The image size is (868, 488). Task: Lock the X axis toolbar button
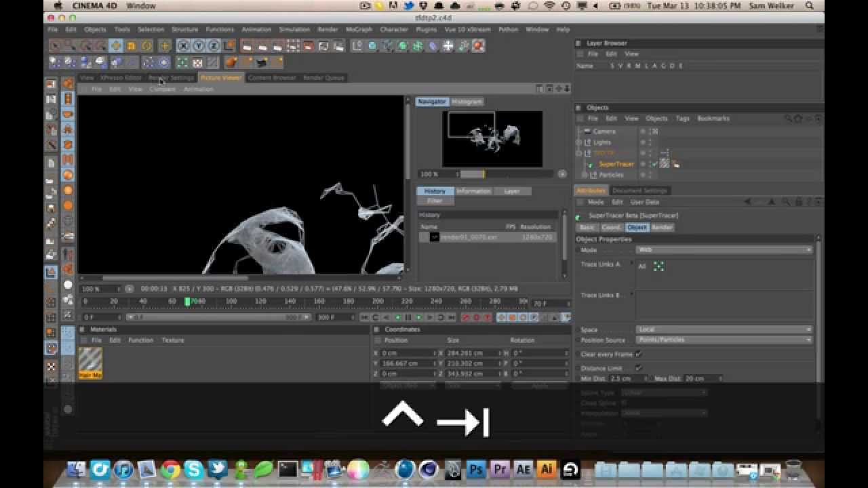coord(183,46)
